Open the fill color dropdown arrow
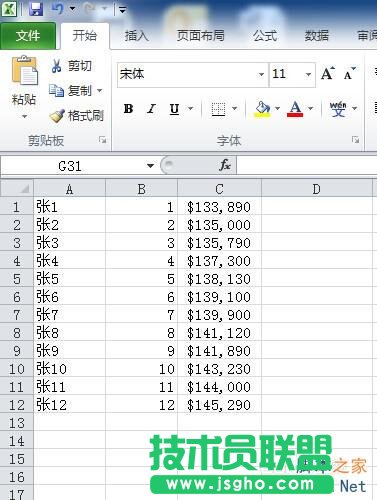The image size is (377, 500). [x=277, y=109]
